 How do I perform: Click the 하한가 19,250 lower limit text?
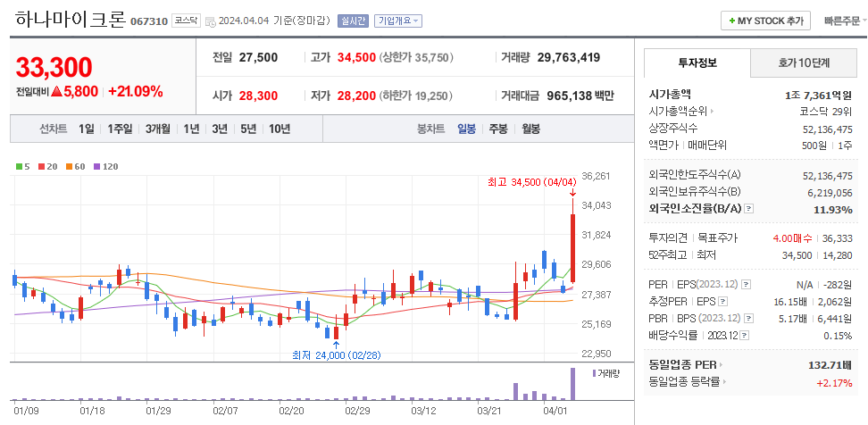click(x=417, y=96)
